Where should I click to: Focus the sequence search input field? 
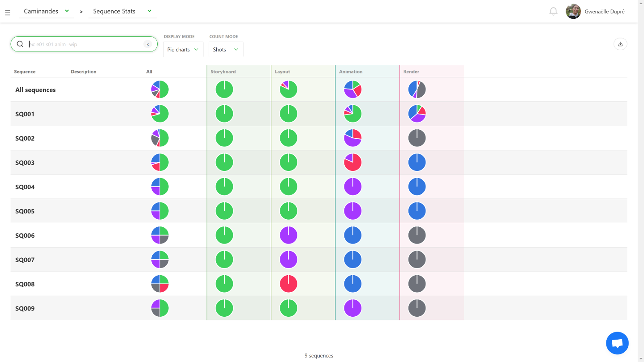[85, 44]
